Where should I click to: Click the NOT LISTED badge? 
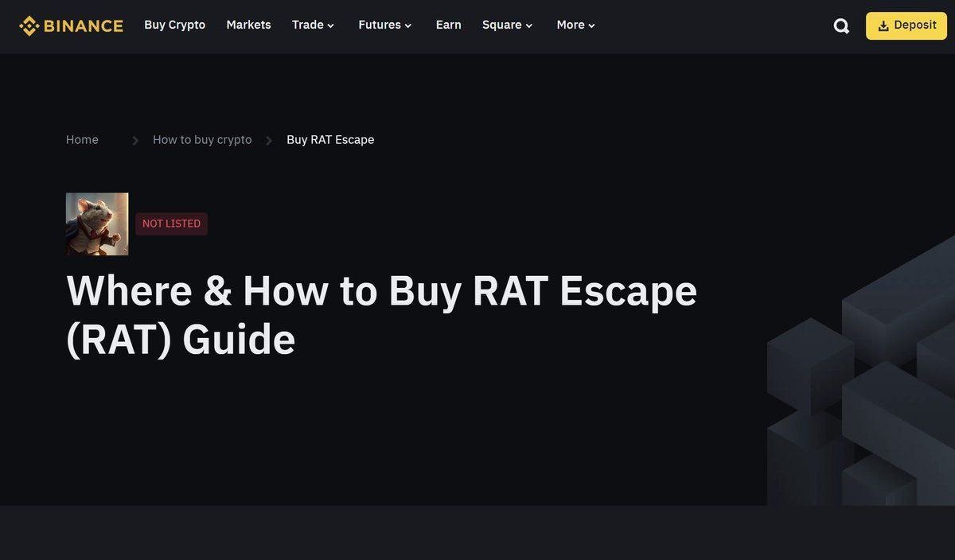[x=171, y=224]
